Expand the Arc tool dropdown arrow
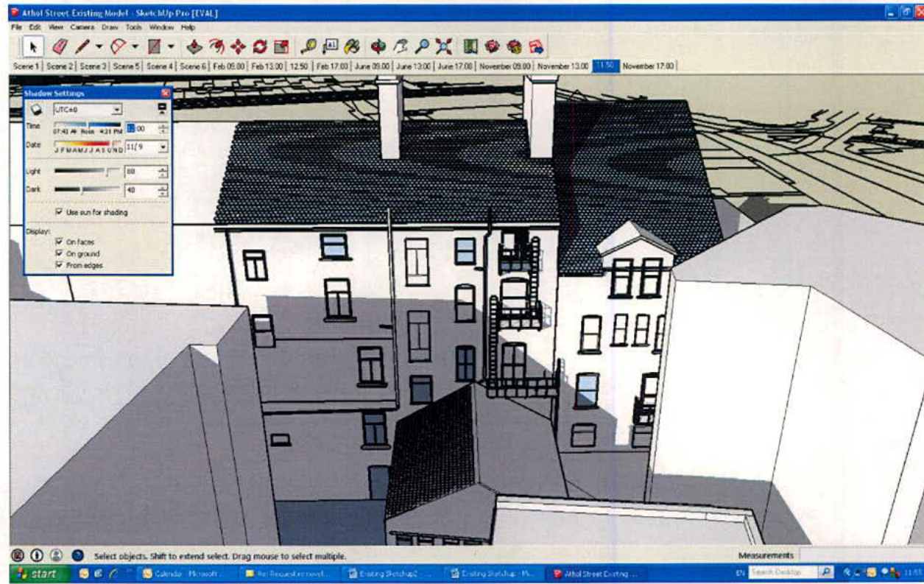 [x=134, y=46]
